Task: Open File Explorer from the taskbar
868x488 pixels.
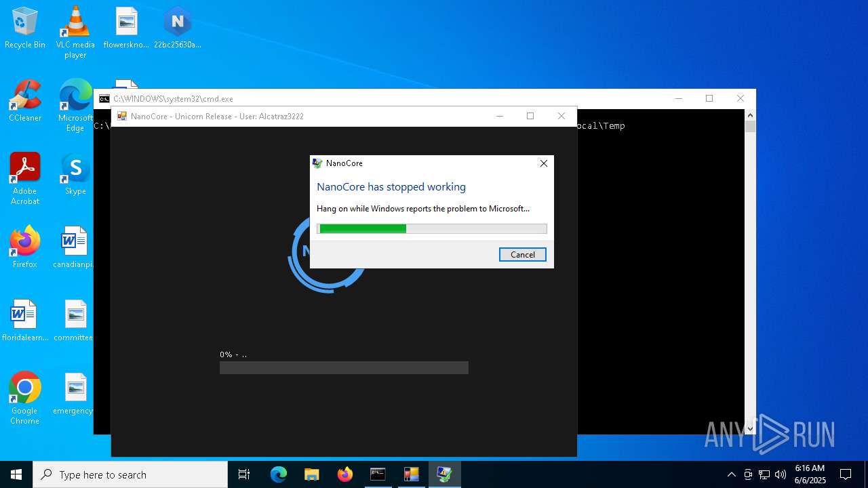Action: coord(311,474)
